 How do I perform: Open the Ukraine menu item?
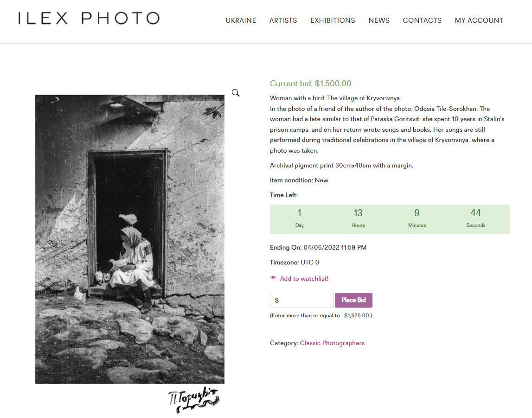click(241, 20)
